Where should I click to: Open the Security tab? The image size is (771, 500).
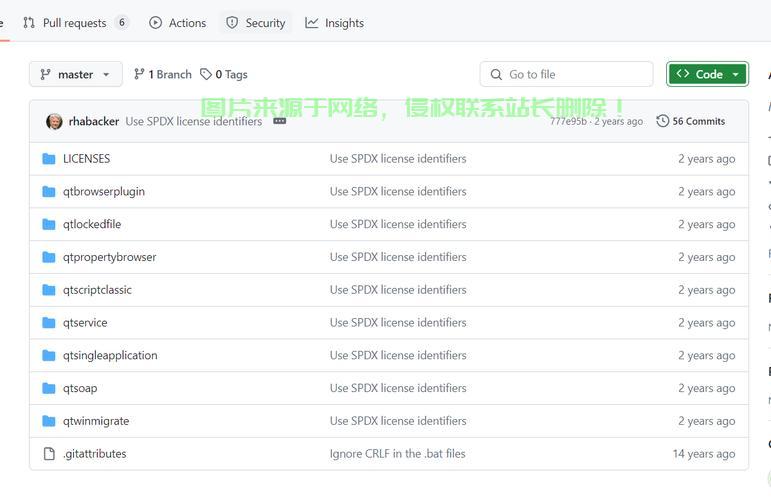(255, 23)
